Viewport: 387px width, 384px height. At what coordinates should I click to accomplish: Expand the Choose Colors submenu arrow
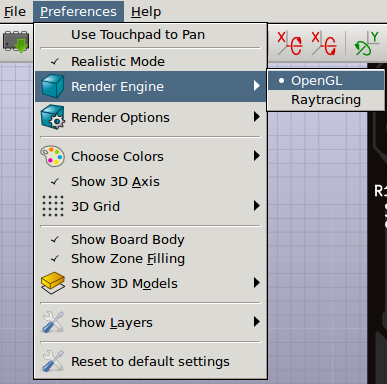[x=256, y=156]
